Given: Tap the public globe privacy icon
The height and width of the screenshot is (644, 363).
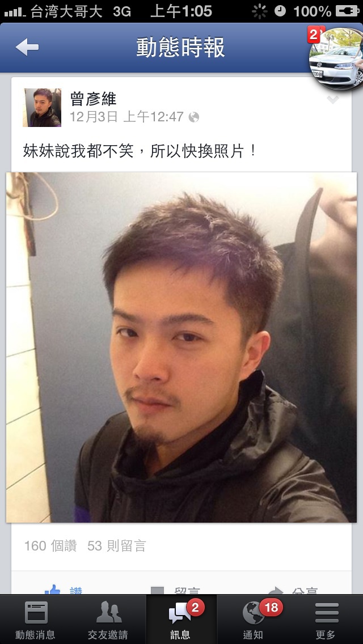Looking at the screenshot, I should coord(193,117).
